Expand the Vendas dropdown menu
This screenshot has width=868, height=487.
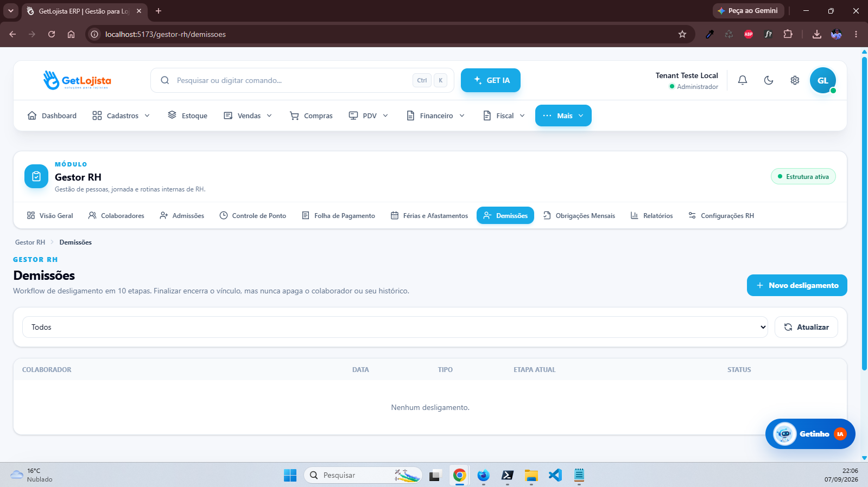[248, 116]
